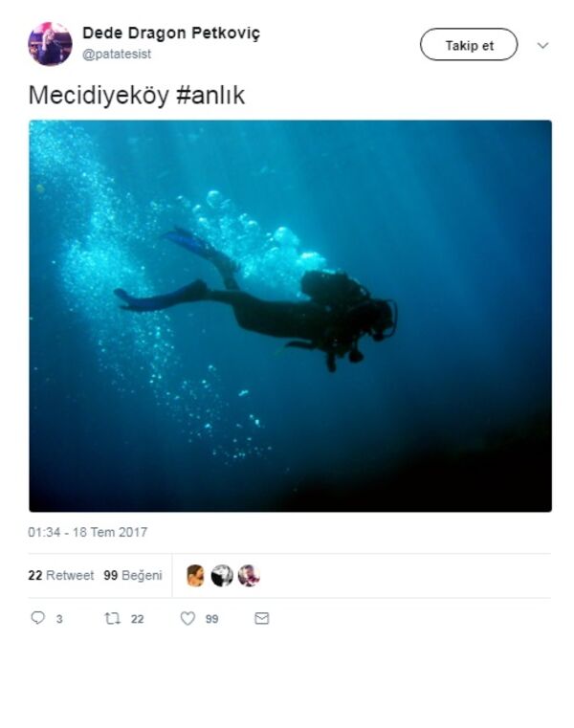
Task: Click first liker avatar with orange background
Action: 195,576
